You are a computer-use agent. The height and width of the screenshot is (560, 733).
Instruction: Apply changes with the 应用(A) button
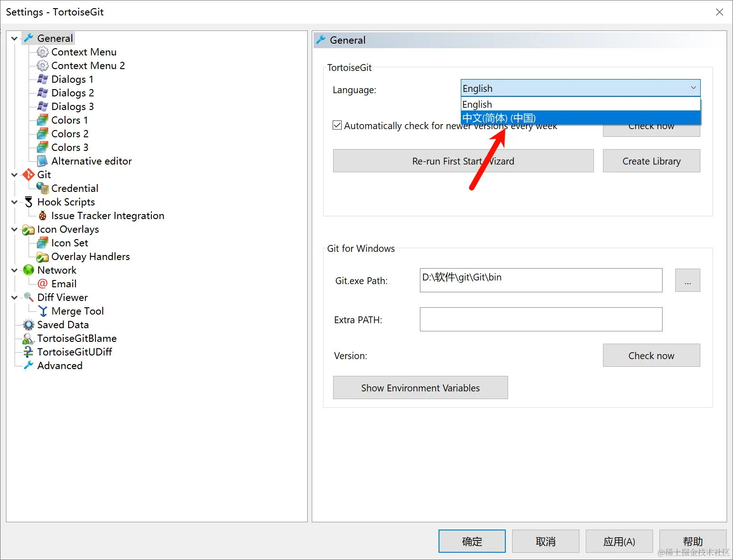[x=619, y=541]
